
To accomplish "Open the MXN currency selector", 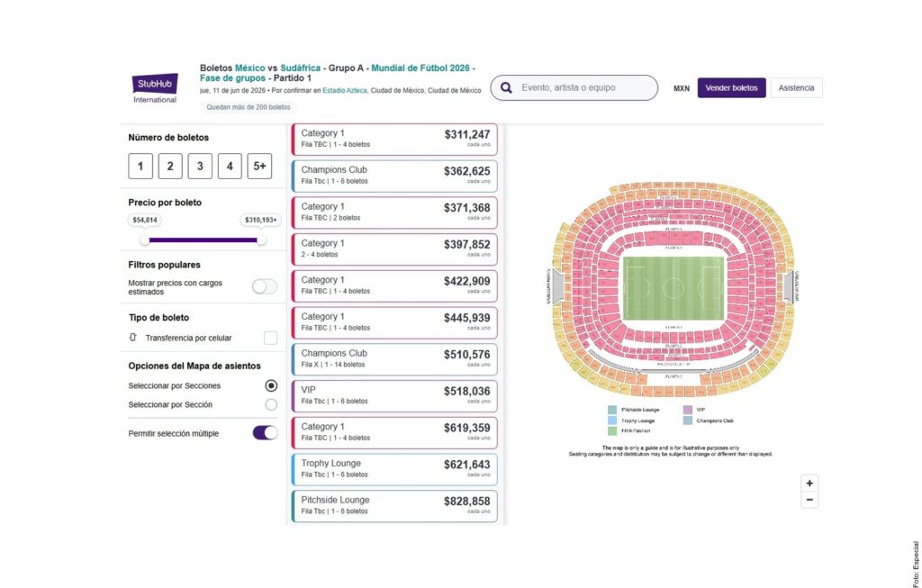I will point(682,89).
